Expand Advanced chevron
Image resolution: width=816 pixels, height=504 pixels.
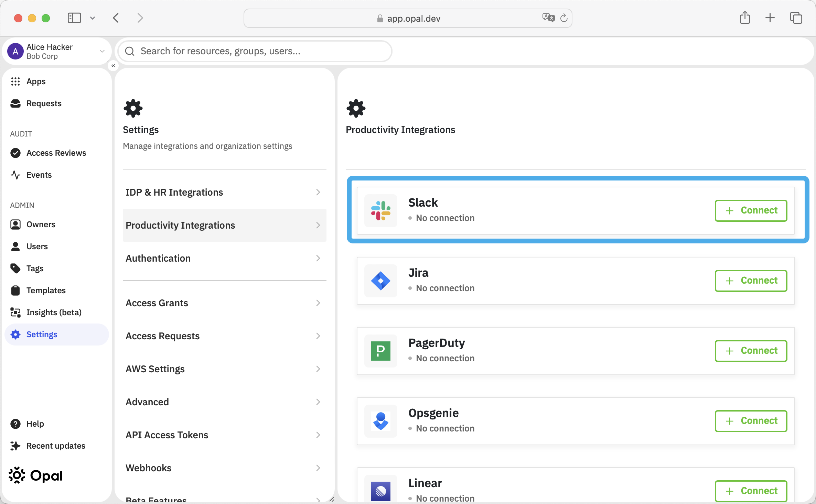click(x=318, y=402)
